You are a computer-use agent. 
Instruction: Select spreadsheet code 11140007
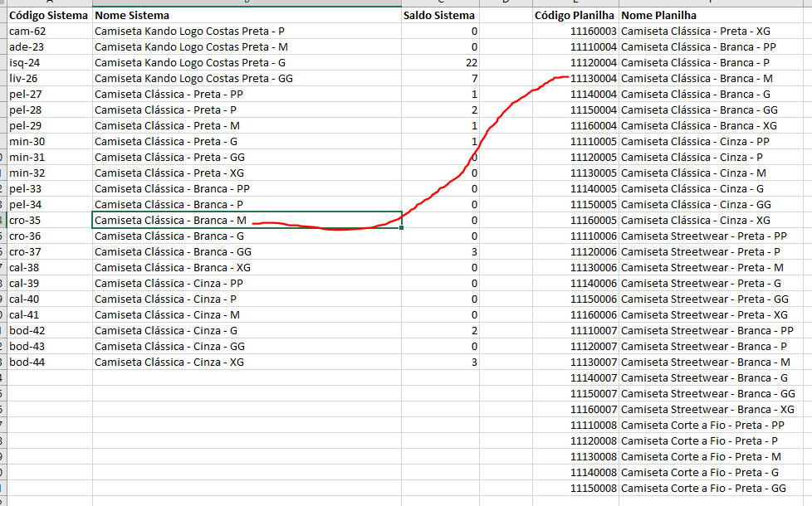point(575,378)
